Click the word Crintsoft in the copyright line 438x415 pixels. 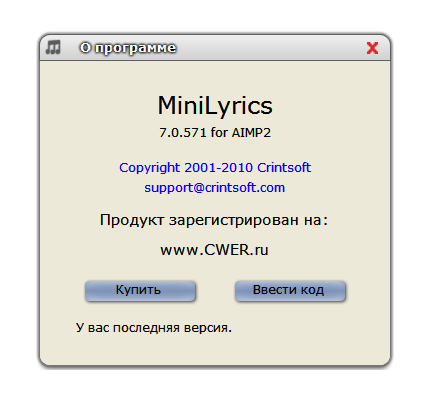(x=284, y=167)
